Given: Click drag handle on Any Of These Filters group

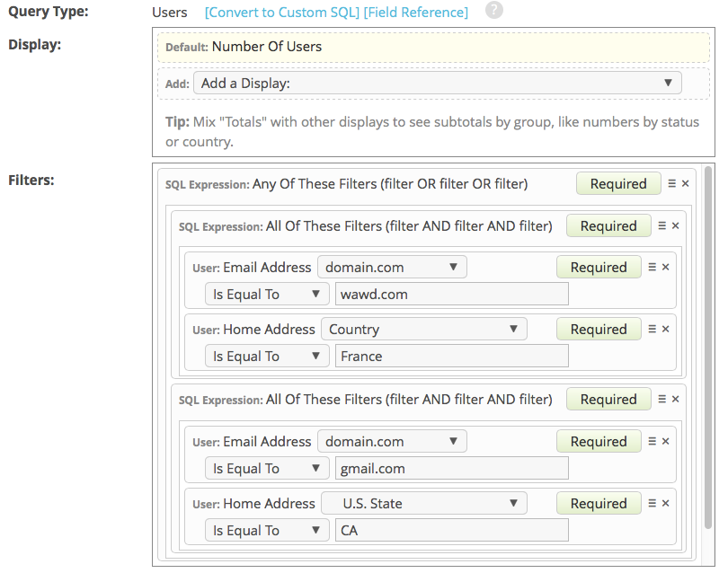Looking at the screenshot, I should click(x=670, y=183).
